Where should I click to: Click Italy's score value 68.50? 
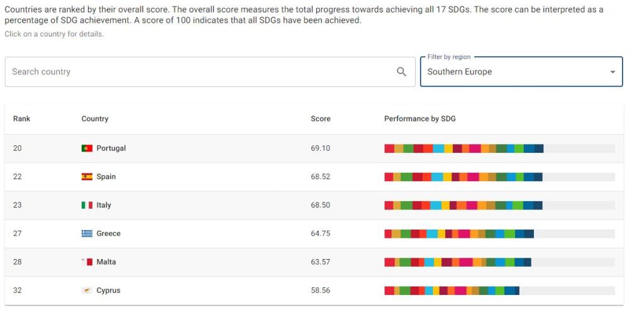(x=320, y=205)
